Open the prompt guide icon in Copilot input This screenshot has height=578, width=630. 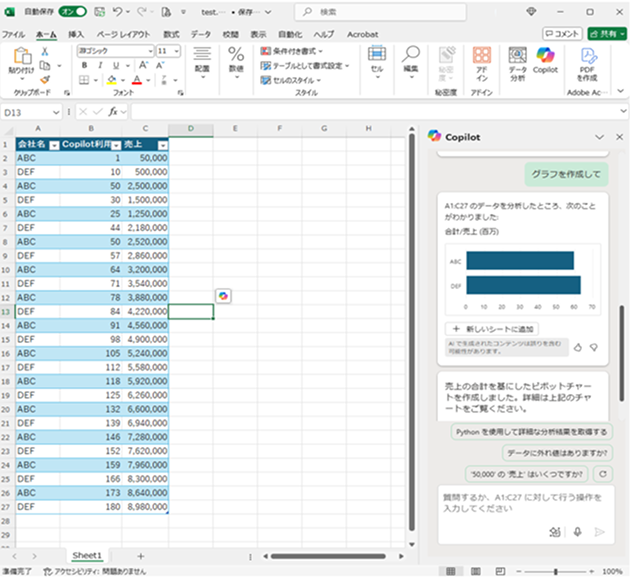tap(555, 532)
